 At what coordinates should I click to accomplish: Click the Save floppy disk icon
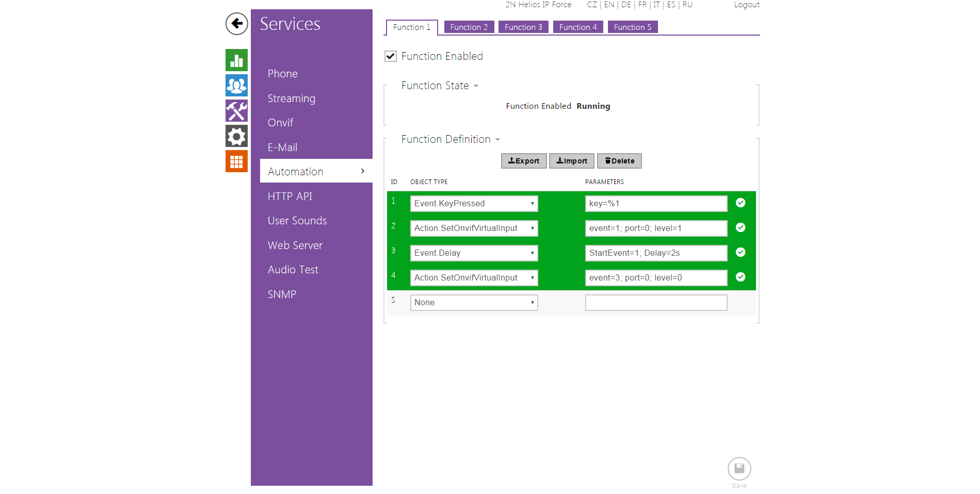739,469
